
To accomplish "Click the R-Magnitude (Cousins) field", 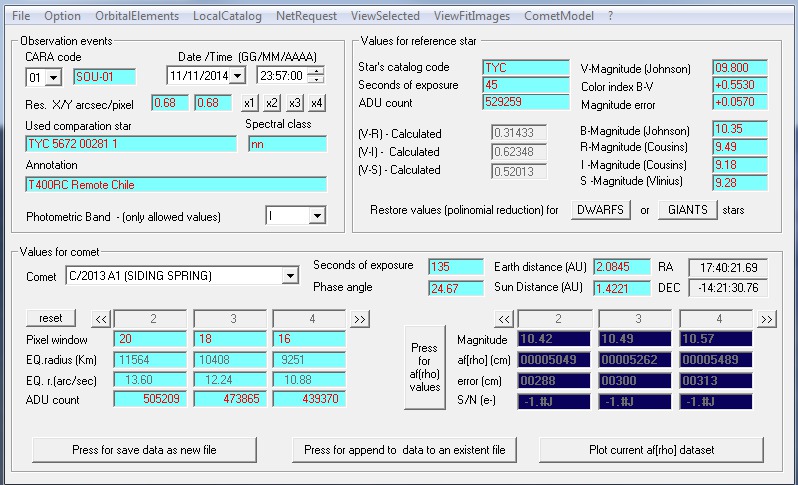I will (x=739, y=147).
